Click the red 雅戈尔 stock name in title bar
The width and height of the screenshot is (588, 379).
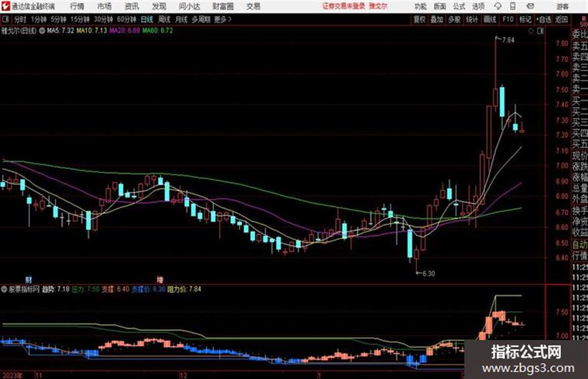pyautogui.click(x=378, y=6)
